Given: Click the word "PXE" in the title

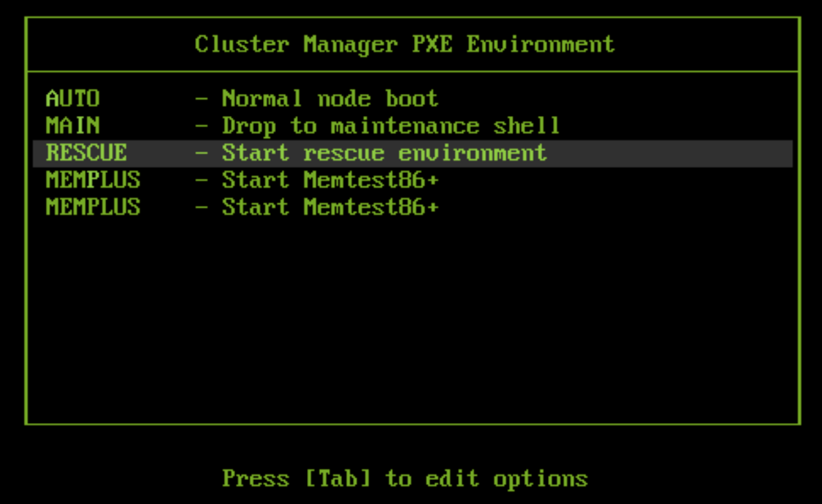Looking at the screenshot, I should [x=431, y=45].
